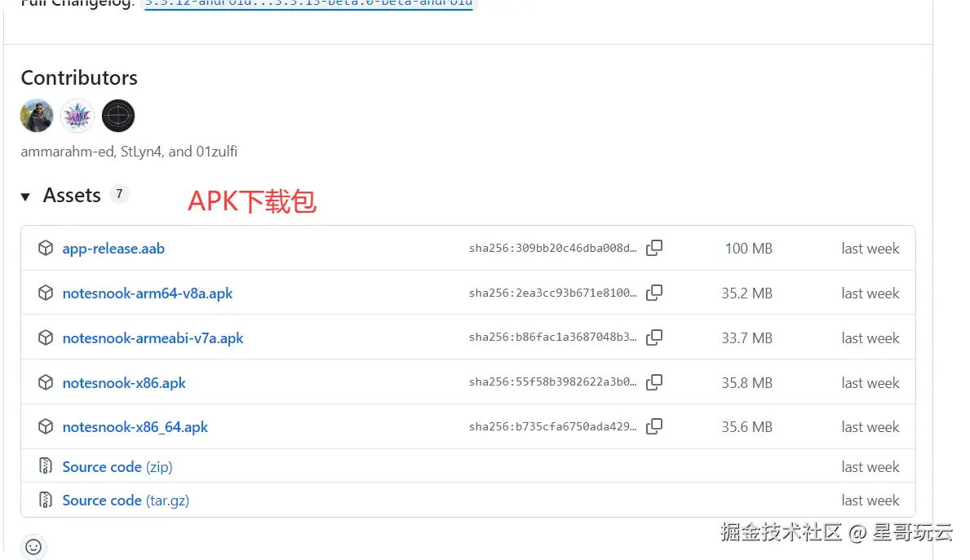Click last week date in app-release.aab row

click(870, 249)
